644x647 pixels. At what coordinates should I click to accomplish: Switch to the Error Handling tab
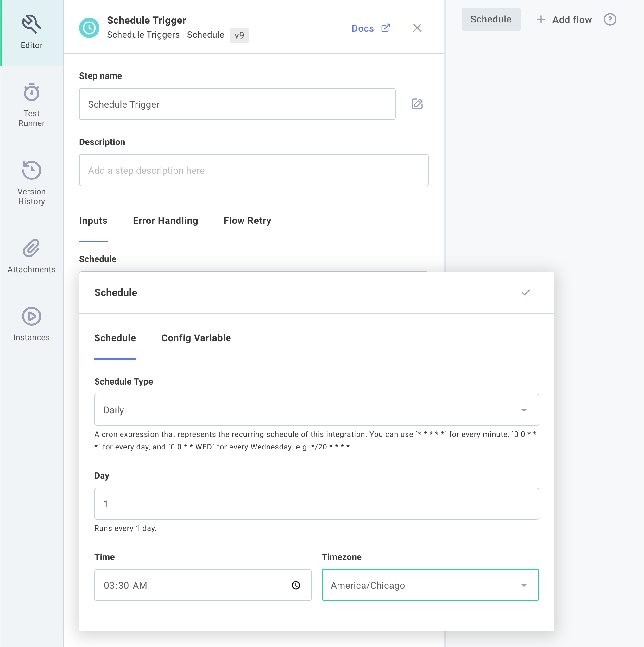(166, 220)
